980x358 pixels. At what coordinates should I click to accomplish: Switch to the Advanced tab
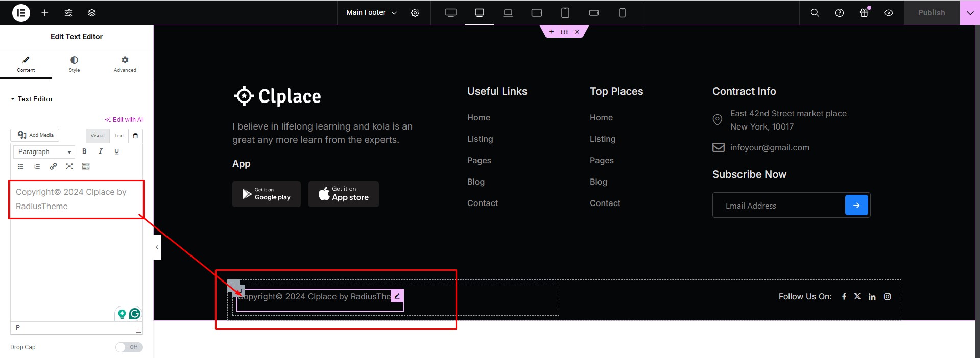pyautogui.click(x=125, y=64)
